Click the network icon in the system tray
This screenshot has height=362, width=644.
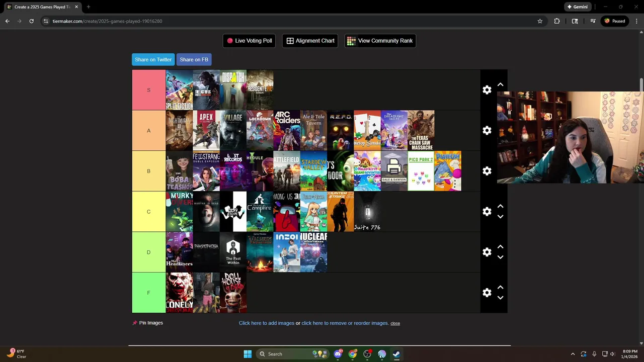(605, 354)
